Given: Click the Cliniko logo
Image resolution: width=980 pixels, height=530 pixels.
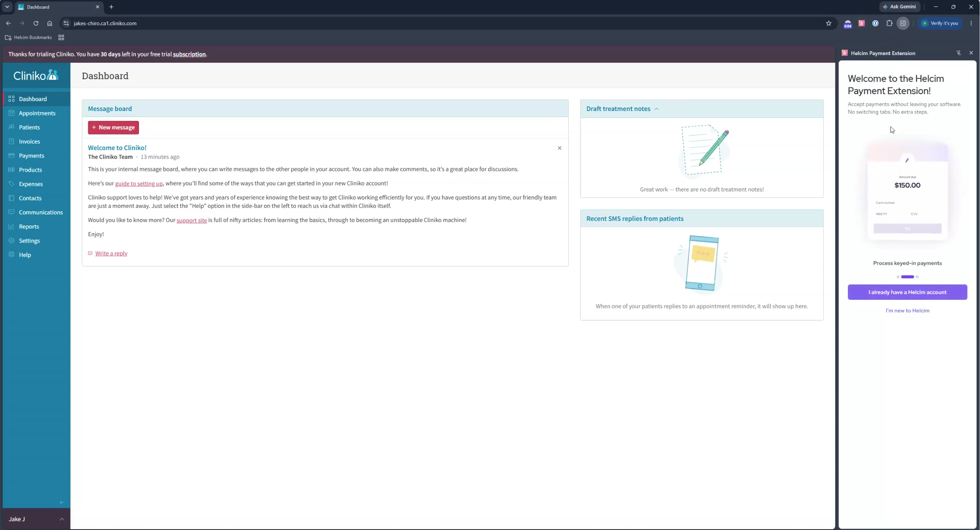Looking at the screenshot, I should 36,75.
